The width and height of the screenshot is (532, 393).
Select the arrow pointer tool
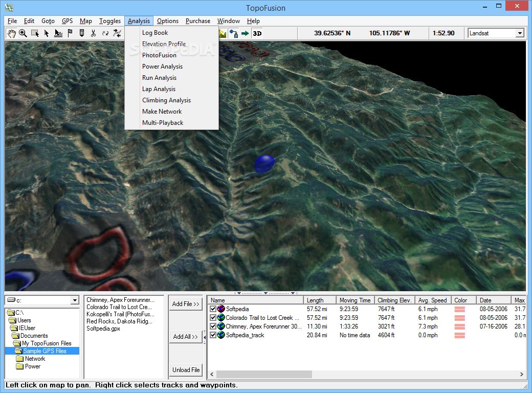[x=47, y=33]
